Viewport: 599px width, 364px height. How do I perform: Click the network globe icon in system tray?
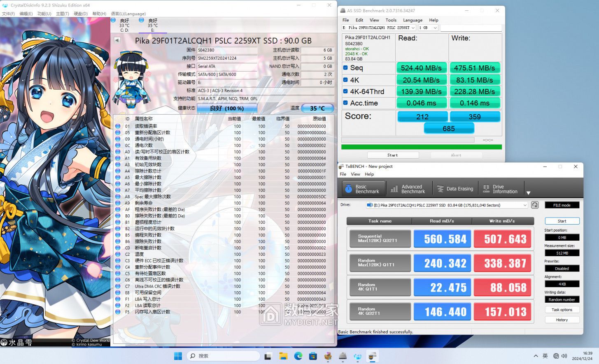(556, 356)
